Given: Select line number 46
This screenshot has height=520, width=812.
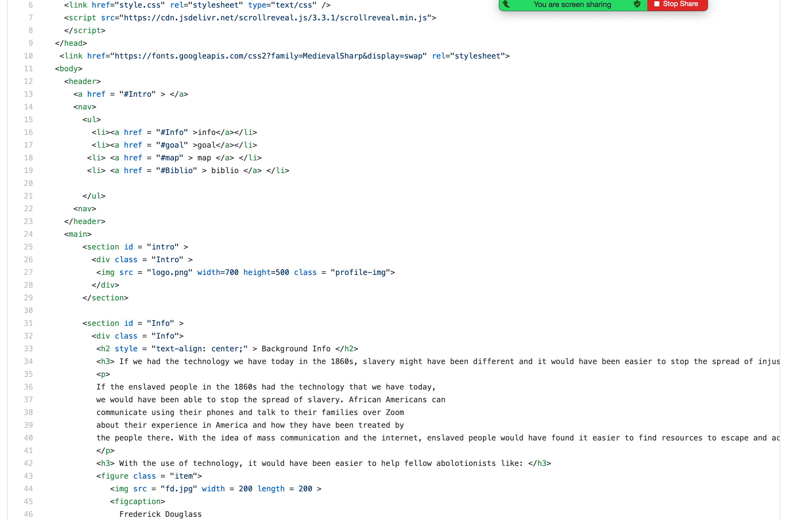Looking at the screenshot, I should pyautogui.click(x=28, y=514).
